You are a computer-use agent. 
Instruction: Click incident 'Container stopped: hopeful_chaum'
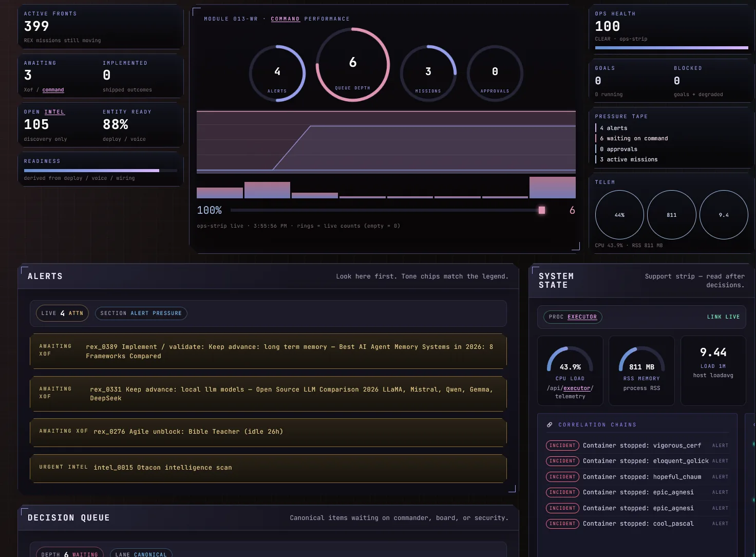click(637, 477)
